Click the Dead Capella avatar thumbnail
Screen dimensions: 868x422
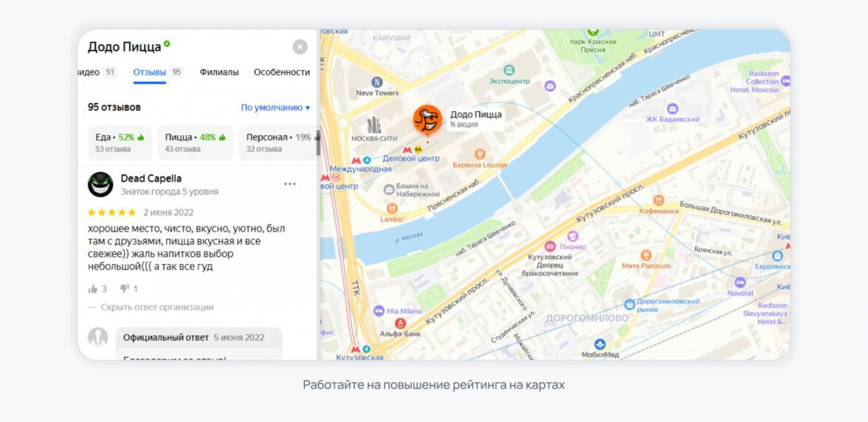tap(100, 184)
